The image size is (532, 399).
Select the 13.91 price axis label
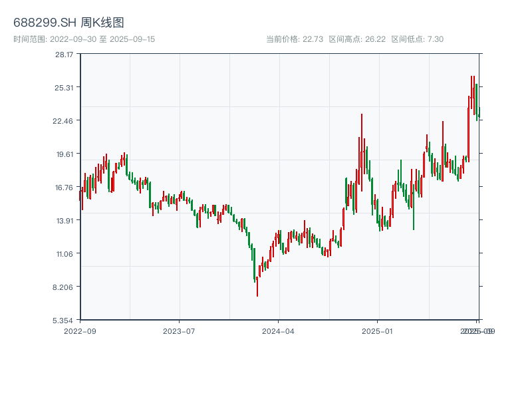pyautogui.click(x=65, y=221)
